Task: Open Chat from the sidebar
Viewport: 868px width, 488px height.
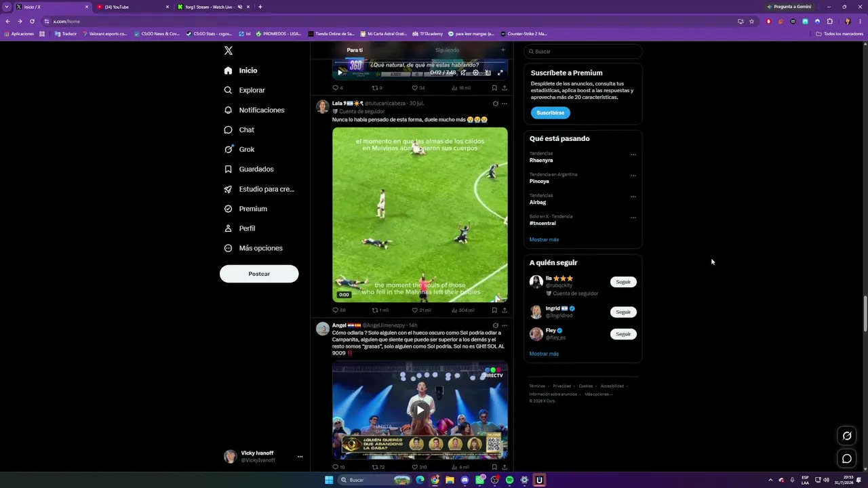Action: pos(239,129)
